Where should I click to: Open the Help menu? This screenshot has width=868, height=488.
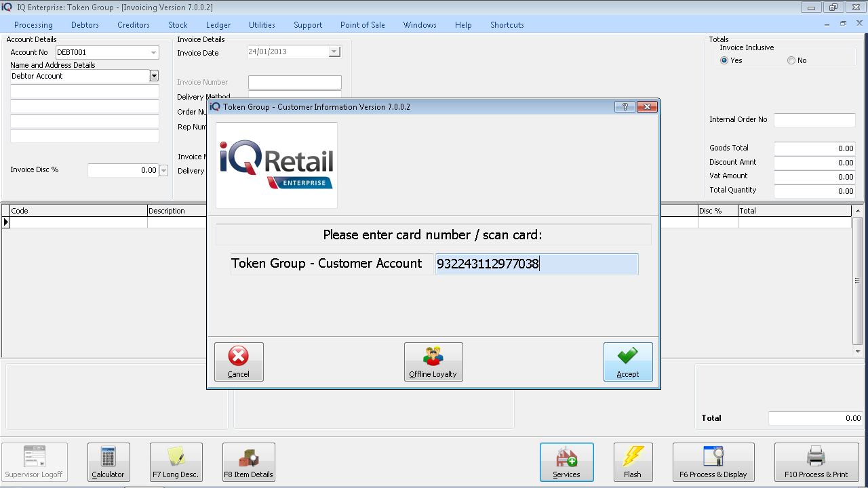(x=463, y=25)
